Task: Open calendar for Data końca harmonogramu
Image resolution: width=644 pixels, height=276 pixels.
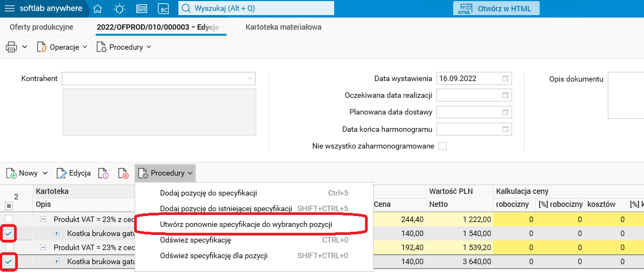Action: click(x=506, y=129)
